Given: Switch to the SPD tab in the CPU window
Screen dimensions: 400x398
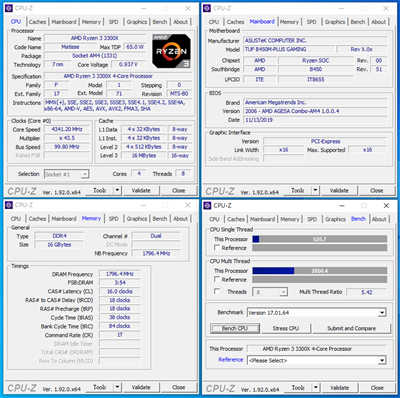Looking at the screenshot, I should pyautogui.click(x=114, y=22).
